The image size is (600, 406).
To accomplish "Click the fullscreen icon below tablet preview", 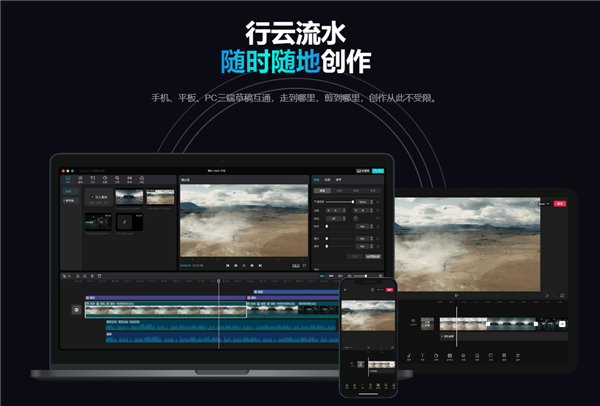I will click(x=563, y=294).
